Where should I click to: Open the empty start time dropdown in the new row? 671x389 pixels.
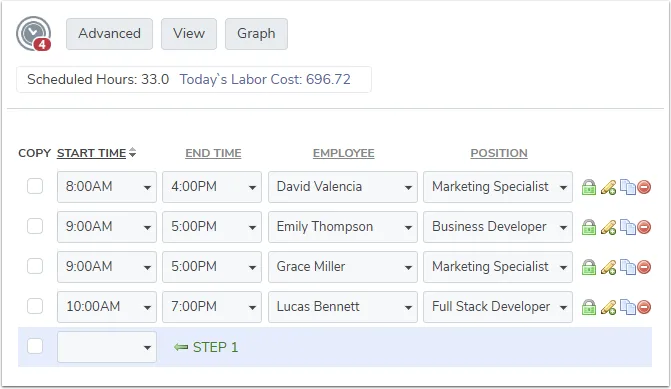[107, 347]
